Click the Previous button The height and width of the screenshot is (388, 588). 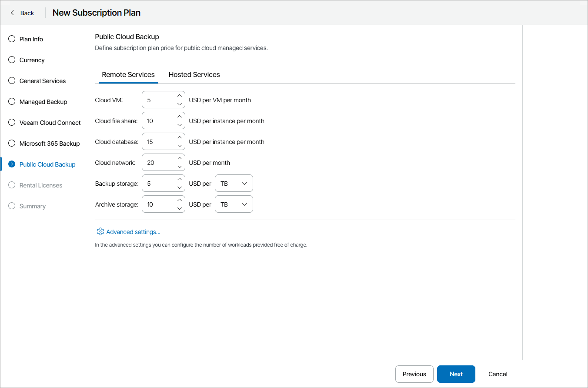[414, 374]
